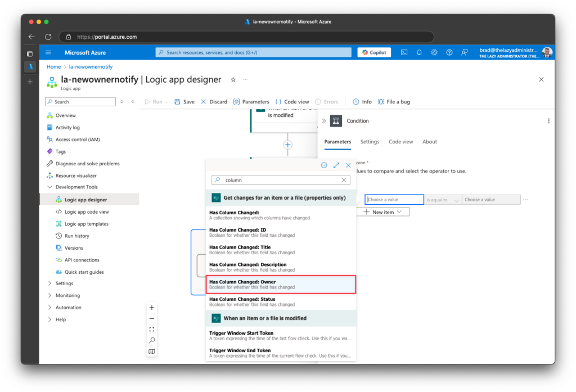
Task: Open Info in the toolbar
Action: (x=362, y=102)
